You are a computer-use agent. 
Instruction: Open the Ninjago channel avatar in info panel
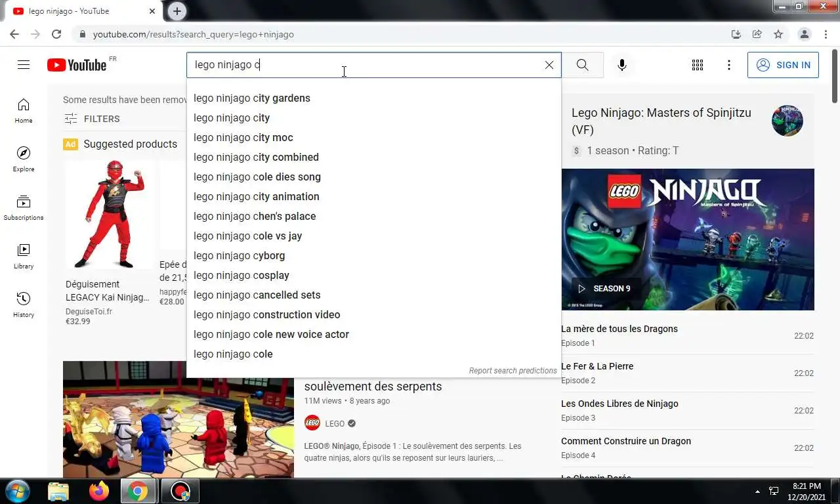pyautogui.click(x=787, y=121)
